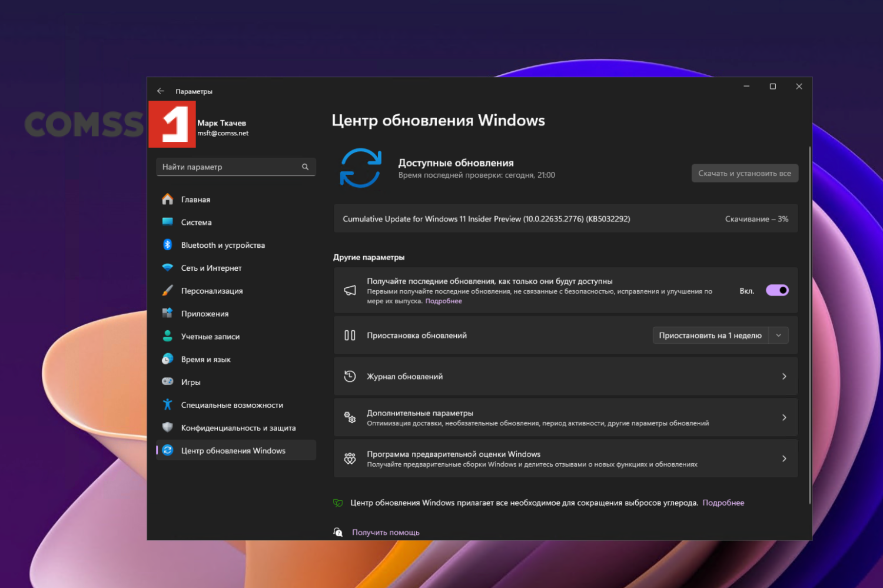The height and width of the screenshot is (588, 883).
Task: Close the Параметры window
Action: (799, 87)
